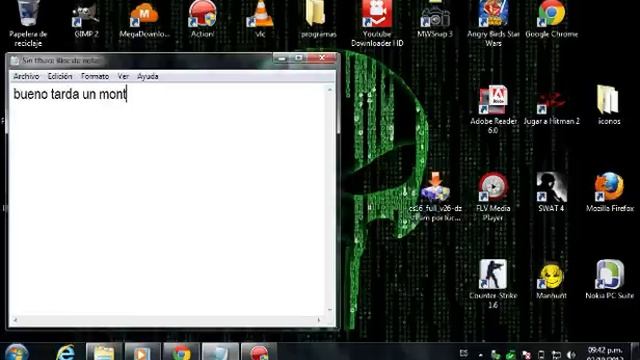Open the media player taskbar button

142,352
